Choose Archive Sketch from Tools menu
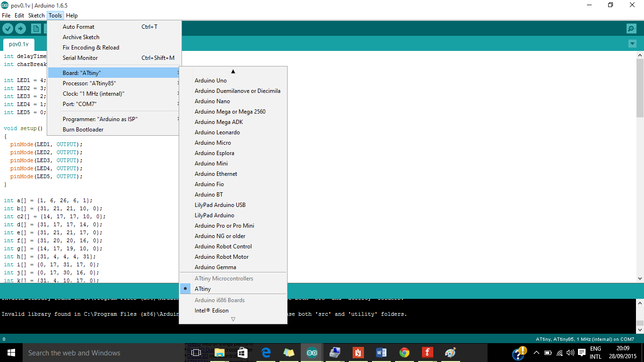This screenshot has height=362, width=644. [x=114, y=37]
